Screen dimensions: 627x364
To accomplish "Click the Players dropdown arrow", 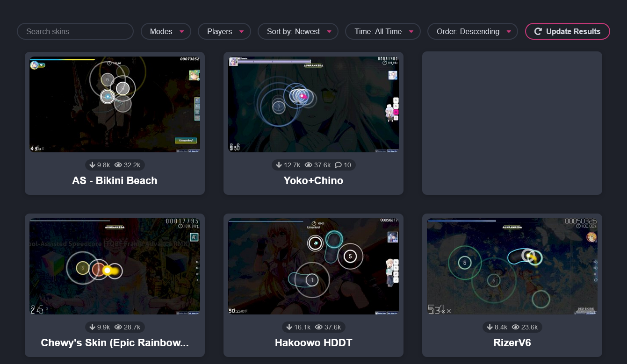I will pyautogui.click(x=242, y=32).
